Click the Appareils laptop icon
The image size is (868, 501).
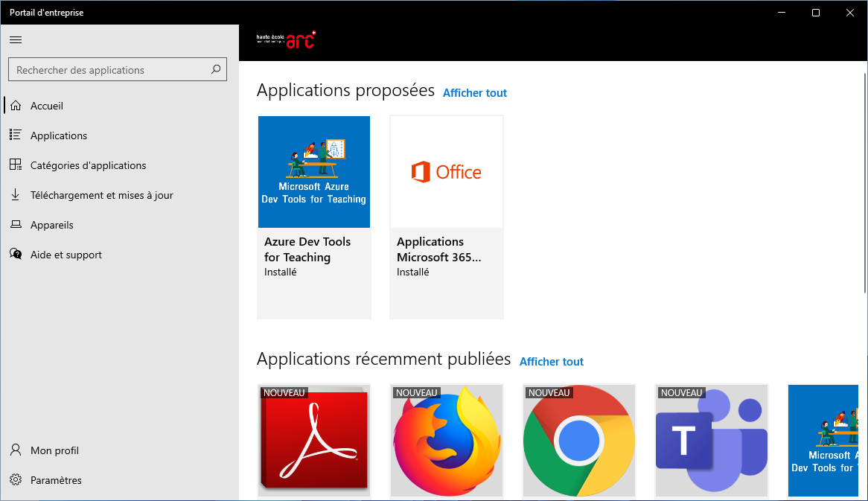(16, 225)
